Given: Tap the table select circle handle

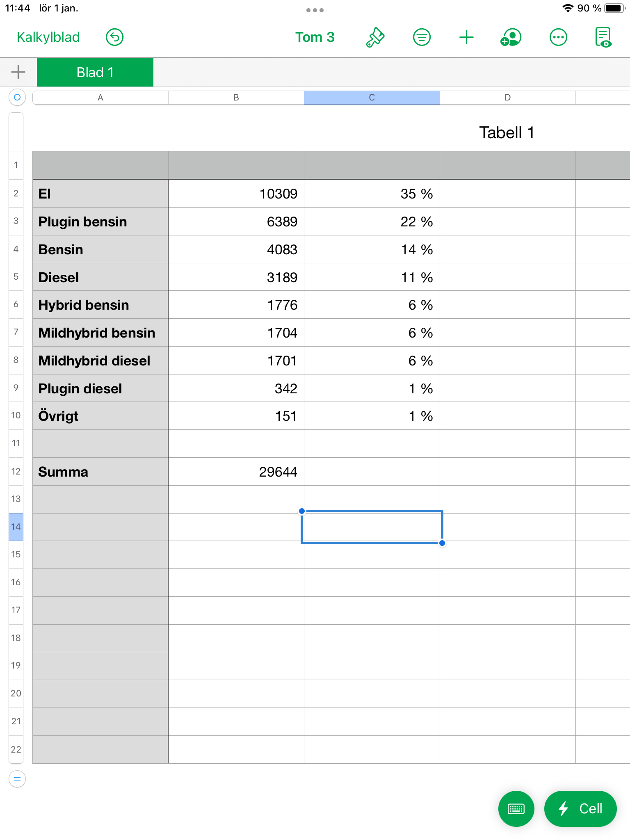Looking at the screenshot, I should coord(17,98).
